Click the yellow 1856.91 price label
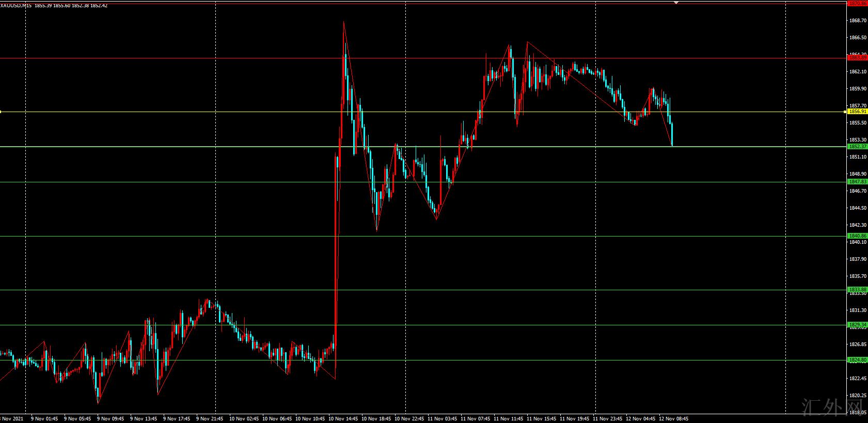The image size is (868, 423). (857, 112)
